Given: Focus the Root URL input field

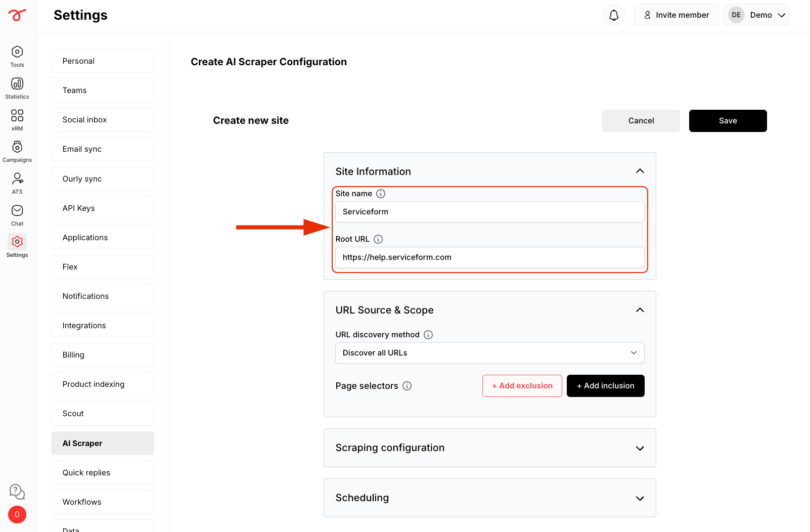Looking at the screenshot, I should click(x=490, y=257).
